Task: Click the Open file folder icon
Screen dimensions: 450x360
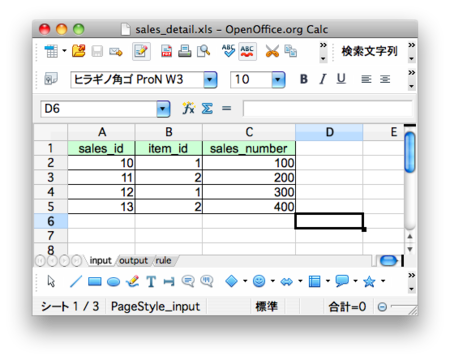Action: [79, 51]
